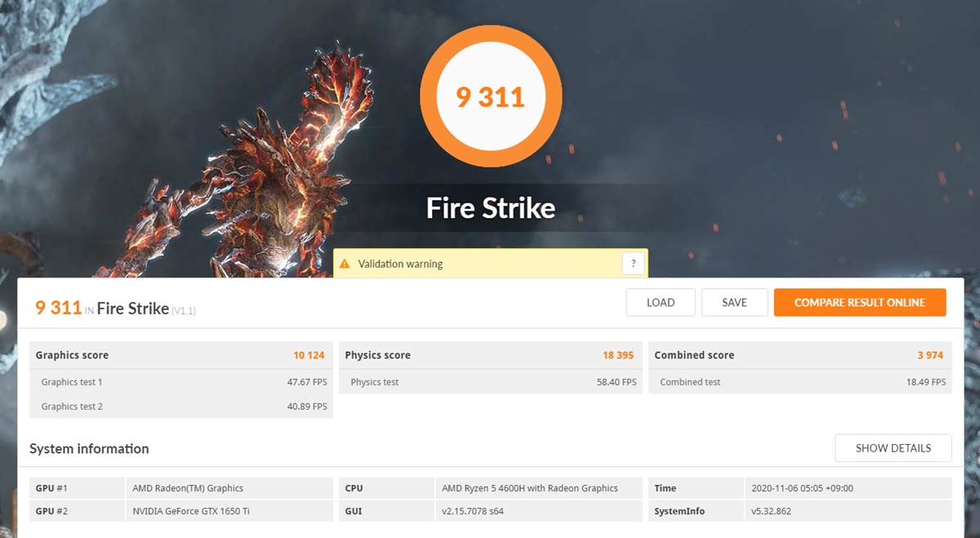Open the validation warning help question mark
This screenshot has width=980, height=538.
pyautogui.click(x=633, y=264)
